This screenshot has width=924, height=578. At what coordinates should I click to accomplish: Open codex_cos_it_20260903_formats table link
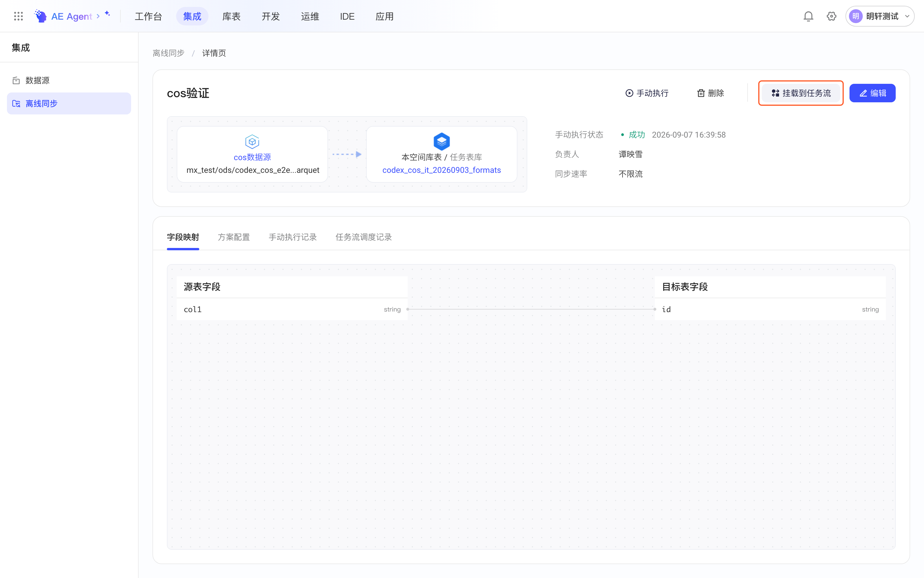441,170
